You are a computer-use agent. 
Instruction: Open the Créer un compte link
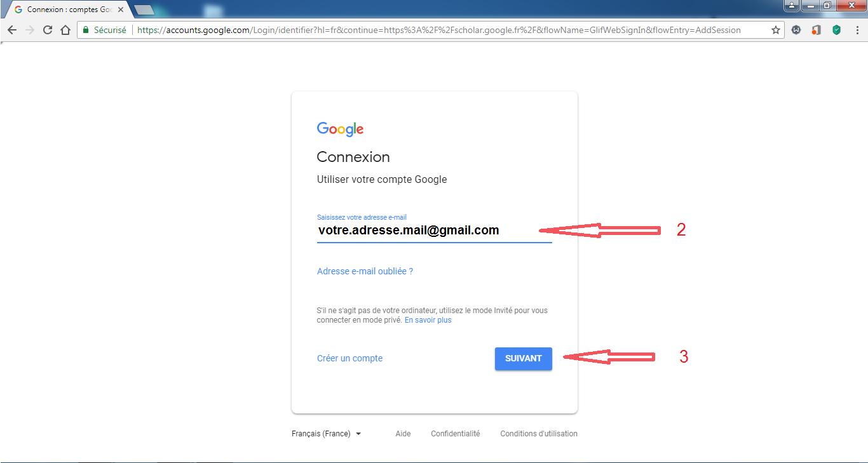(349, 358)
